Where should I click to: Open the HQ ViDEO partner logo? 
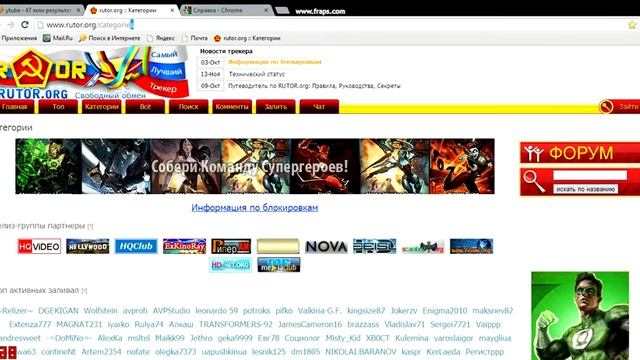(39, 246)
